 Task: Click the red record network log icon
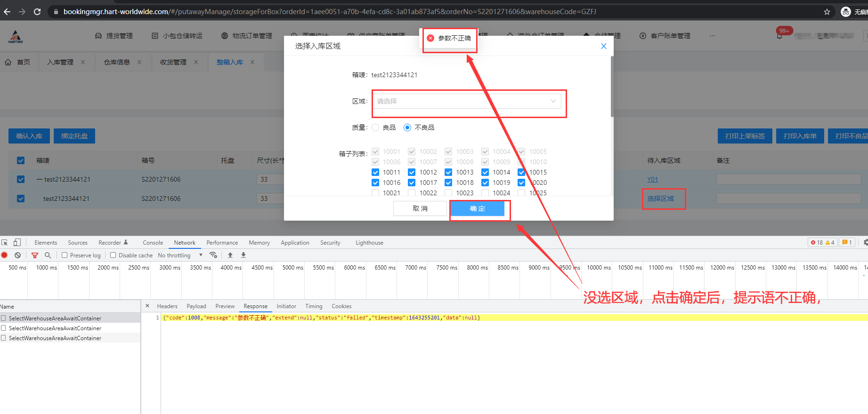tap(5, 255)
